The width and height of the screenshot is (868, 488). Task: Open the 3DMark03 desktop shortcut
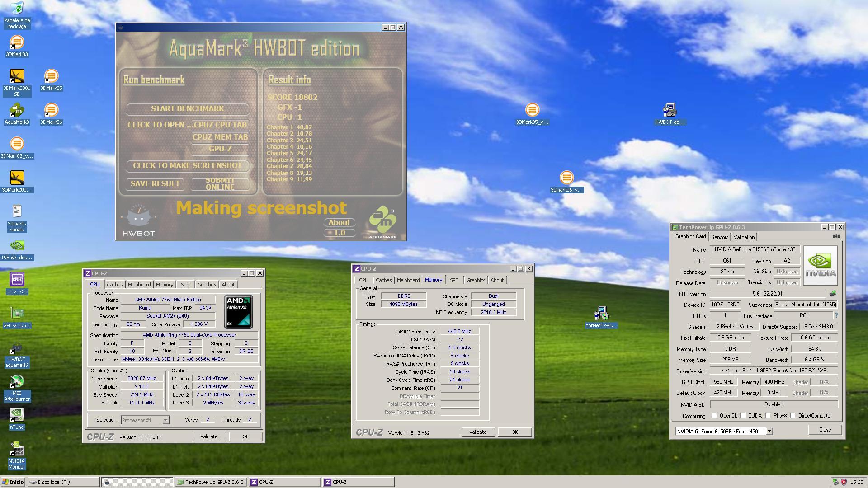pos(17,46)
